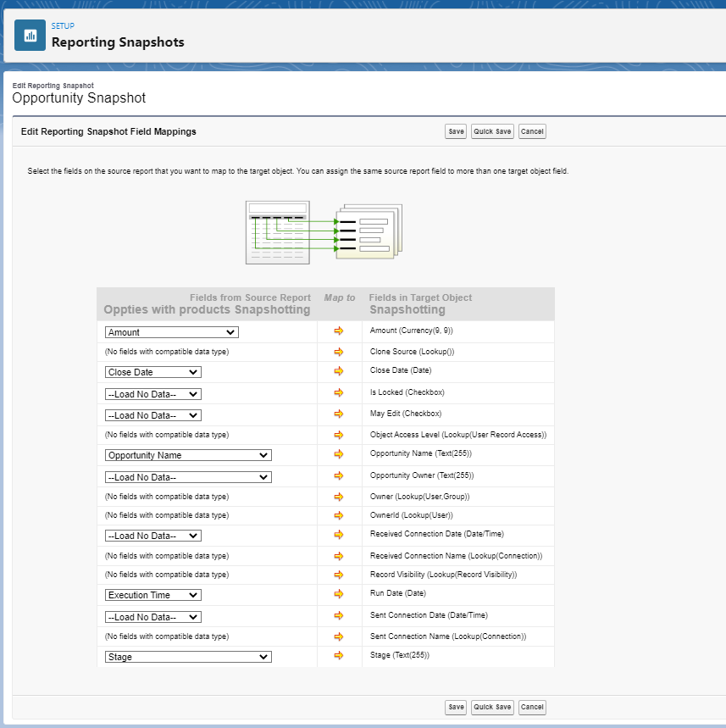Click the arrow icon beside Owner (Lookup(User,Group))

(339, 497)
